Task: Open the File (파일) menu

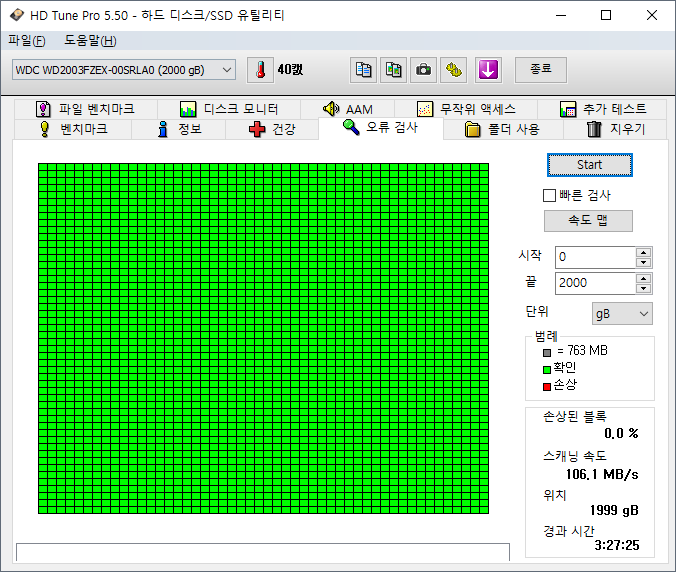Action: tap(27, 41)
